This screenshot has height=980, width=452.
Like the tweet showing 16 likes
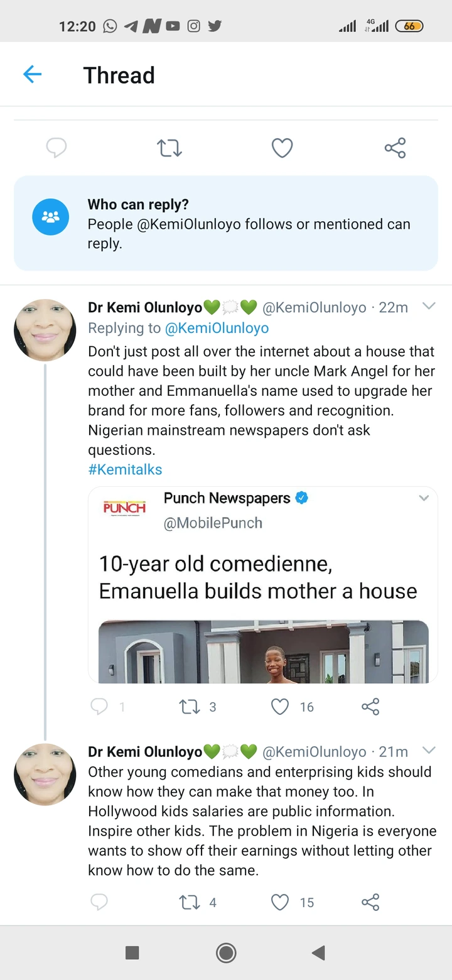pyautogui.click(x=280, y=707)
